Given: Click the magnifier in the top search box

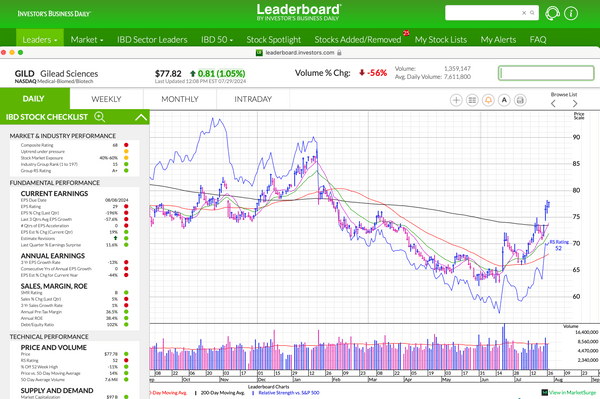Looking at the screenshot, I should click(x=532, y=13).
